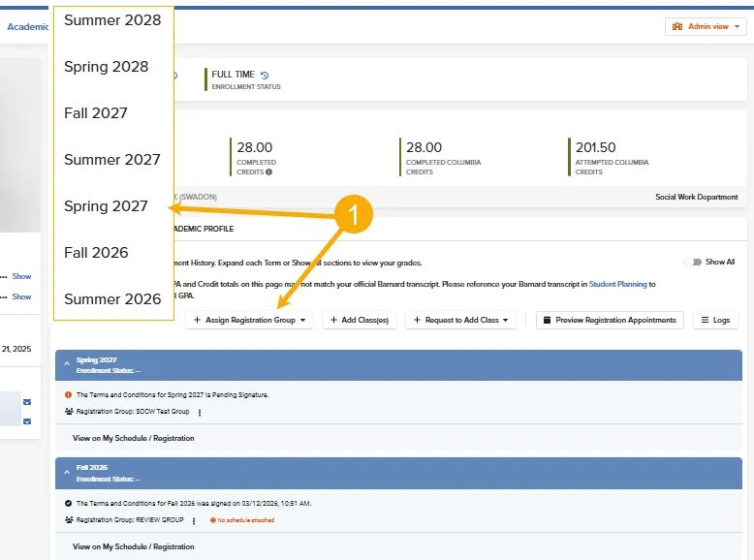Screen dimensions: 754x560
Task: Choose Spring 2028 term option
Action: click(x=107, y=66)
